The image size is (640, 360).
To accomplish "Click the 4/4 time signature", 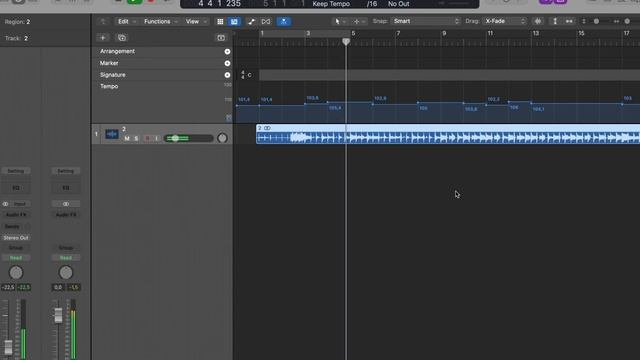I will tap(243, 75).
